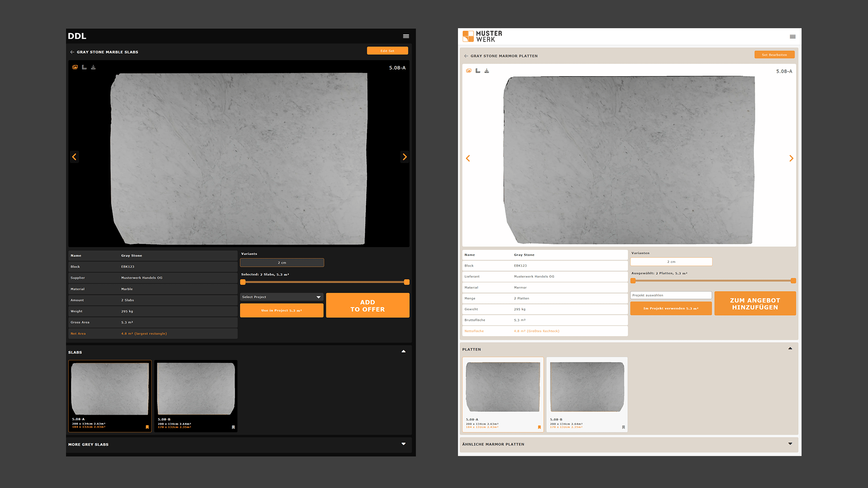Click the ADD TO OFFER button

pyautogui.click(x=368, y=305)
